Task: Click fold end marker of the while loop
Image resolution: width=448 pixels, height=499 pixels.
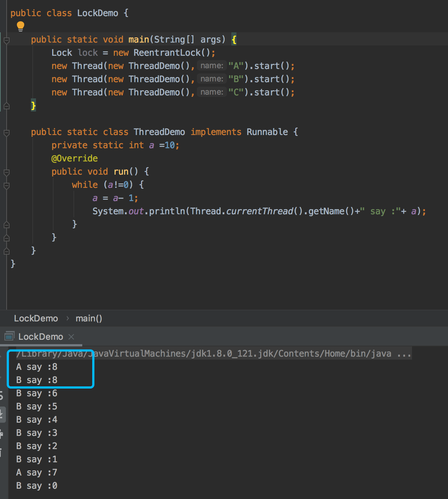Action: click(x=6, y=225)
